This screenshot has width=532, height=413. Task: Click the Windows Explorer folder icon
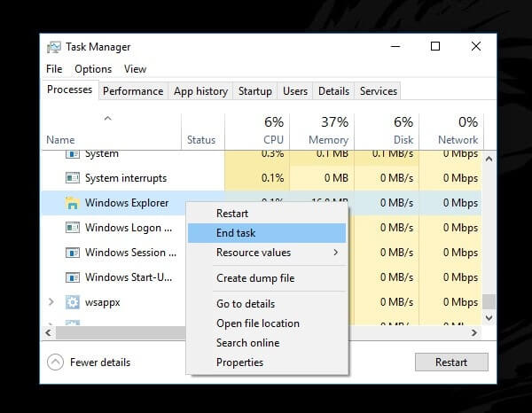[73, 203]
